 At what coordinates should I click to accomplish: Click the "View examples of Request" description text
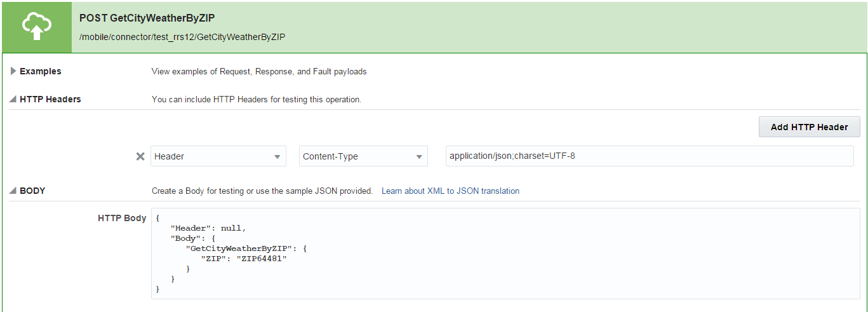(259, 71)
